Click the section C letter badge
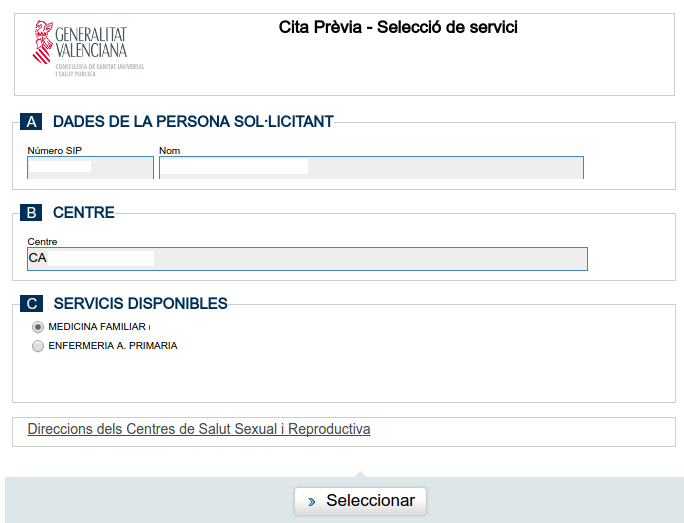684x523 pixels. pos(31,304)
